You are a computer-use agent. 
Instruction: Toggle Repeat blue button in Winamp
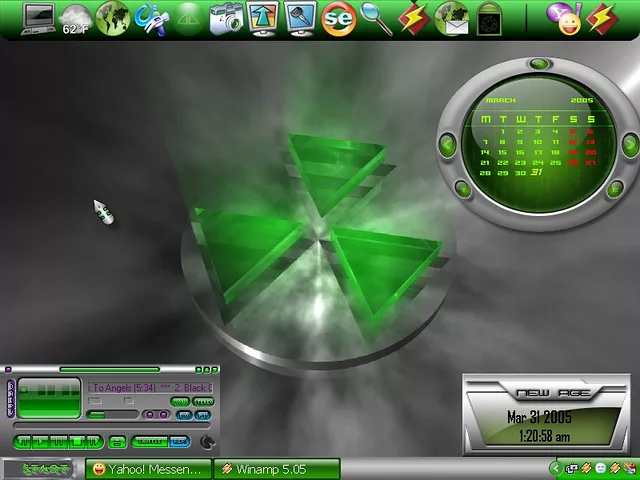(179, 442)
